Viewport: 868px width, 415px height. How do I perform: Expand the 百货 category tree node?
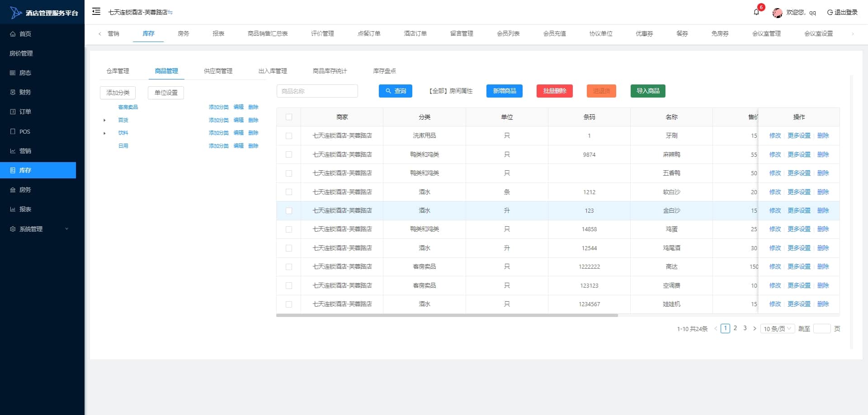tap(104, 120)
